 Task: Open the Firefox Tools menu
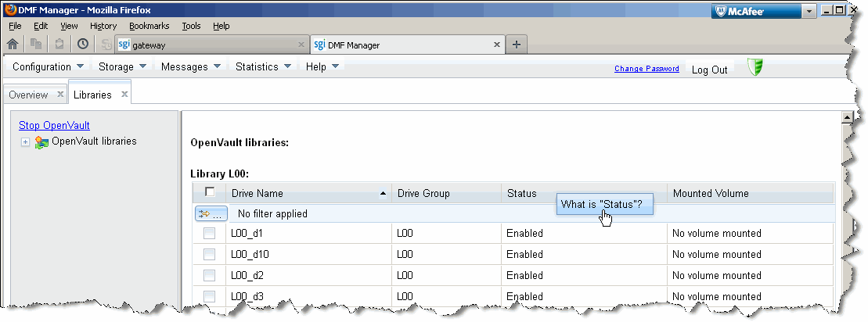pos(191,26)
